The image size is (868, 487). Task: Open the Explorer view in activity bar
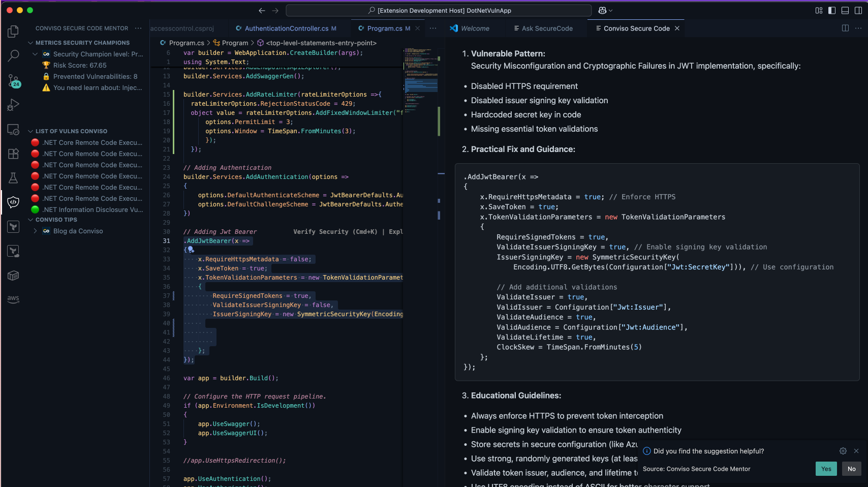(13, 32)
